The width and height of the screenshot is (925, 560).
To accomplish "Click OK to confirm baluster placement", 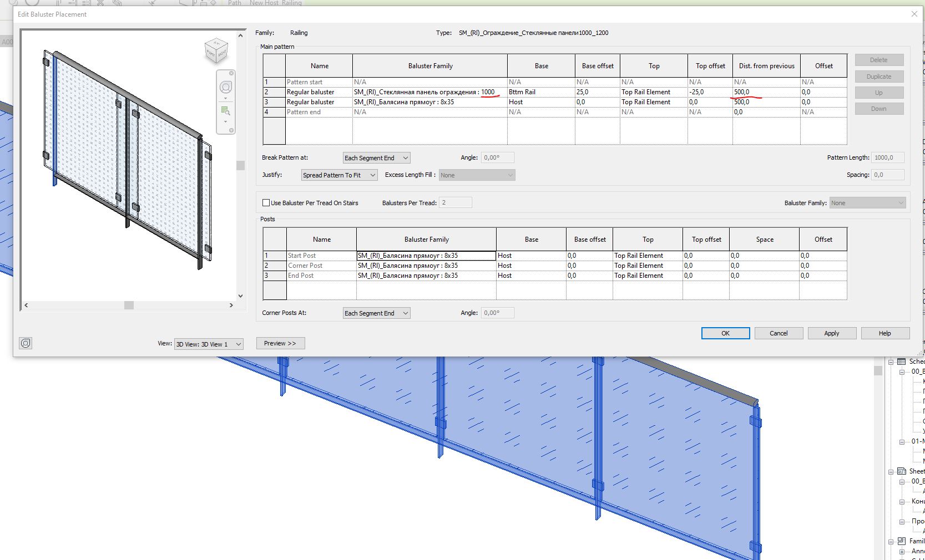I will pos(725,333).
